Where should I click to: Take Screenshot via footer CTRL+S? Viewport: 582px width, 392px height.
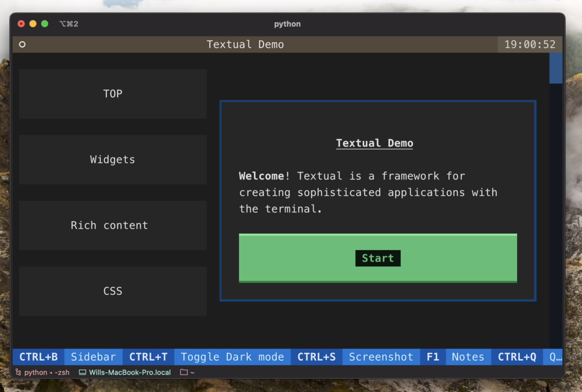pos(356,357)
